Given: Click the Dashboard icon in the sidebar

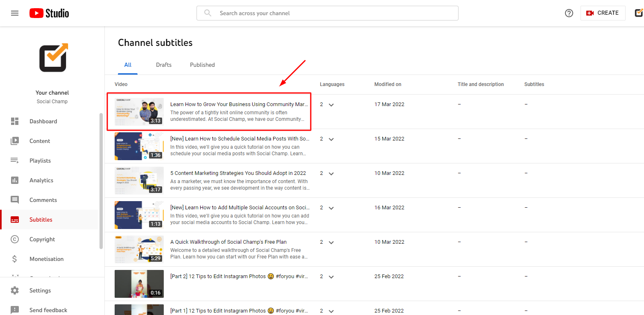Looking at the screenshot, I should tap(15, 121).
